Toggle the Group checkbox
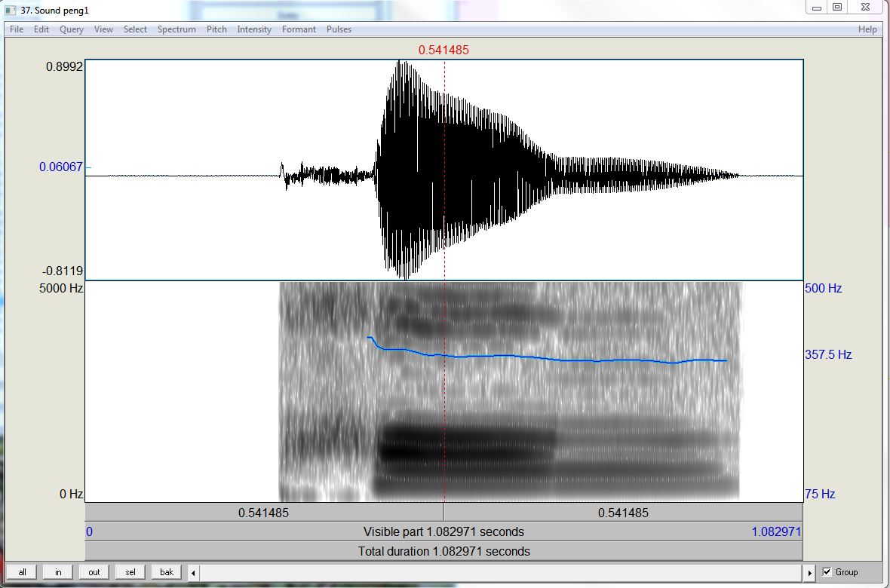Viewport: 890px width, 588px height. (827, 572)
